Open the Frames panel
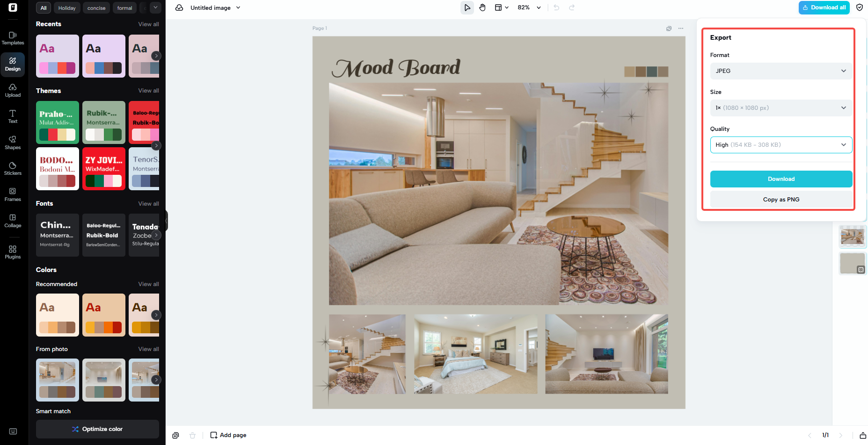 tap(13, 194)
